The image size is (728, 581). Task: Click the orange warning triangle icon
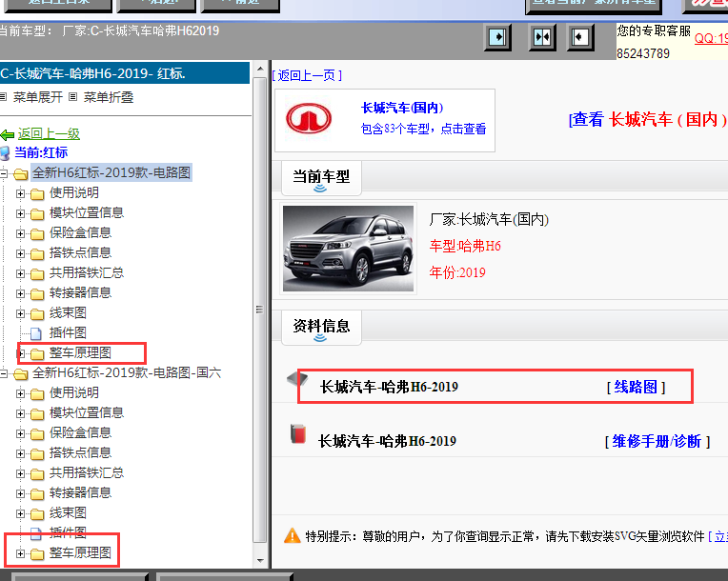click(x=292, y=536)
